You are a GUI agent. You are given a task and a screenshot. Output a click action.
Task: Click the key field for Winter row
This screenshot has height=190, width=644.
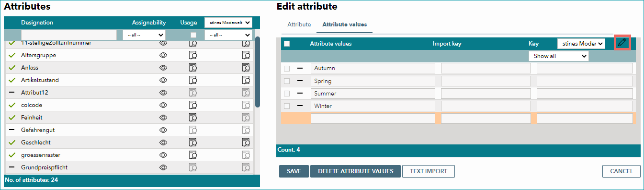coord(585,106)
